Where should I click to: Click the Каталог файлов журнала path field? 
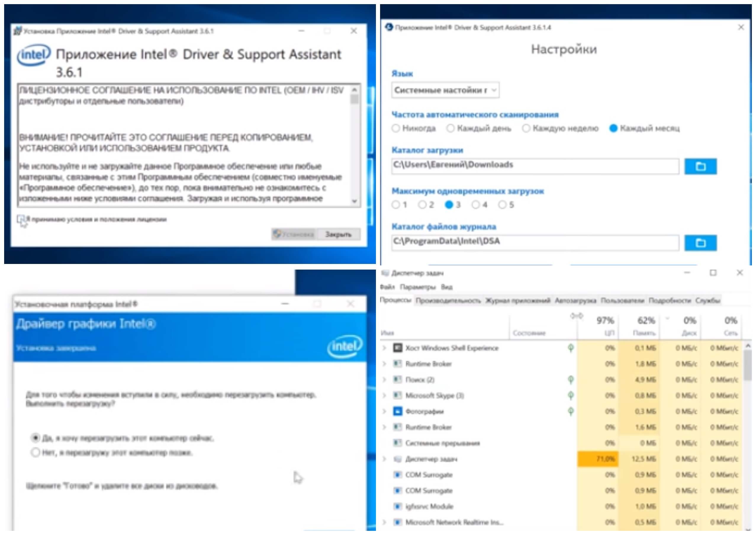535,243
